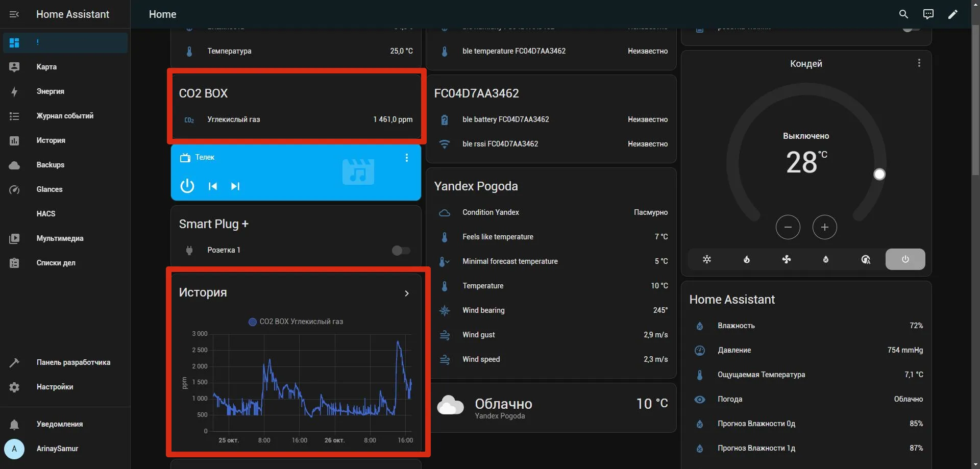Set Кондей to dry mode droplet

(x=826, y=259)
